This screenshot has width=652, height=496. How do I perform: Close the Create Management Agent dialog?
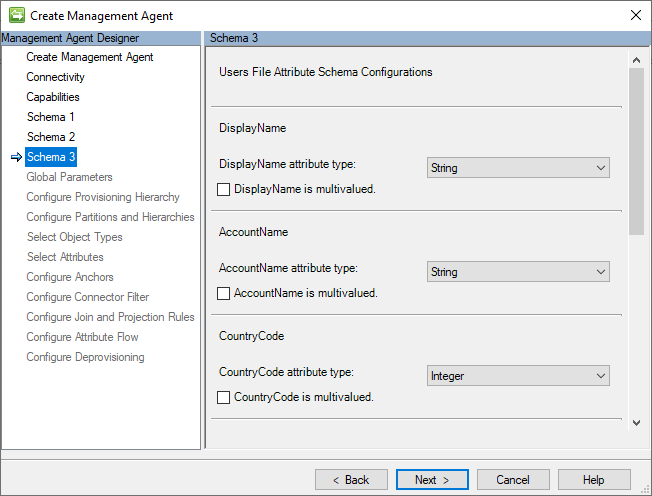click(x=635, y=15)
